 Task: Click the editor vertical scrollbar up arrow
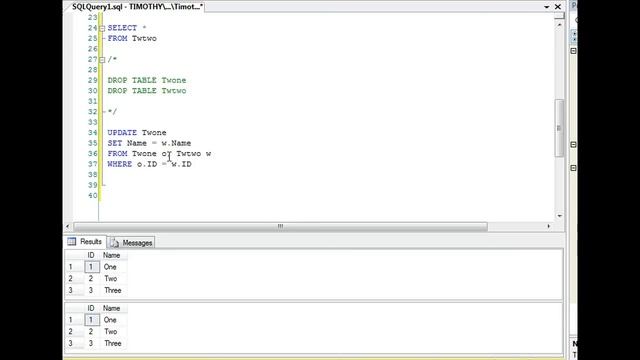click(559, 25)
